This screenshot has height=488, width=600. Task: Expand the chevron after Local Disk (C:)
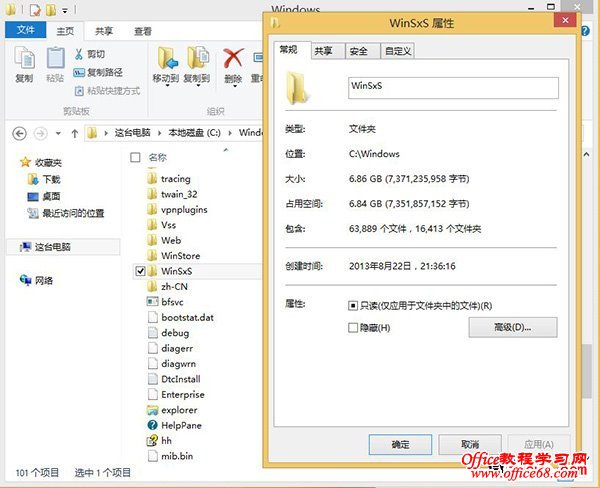pos(230,133)
